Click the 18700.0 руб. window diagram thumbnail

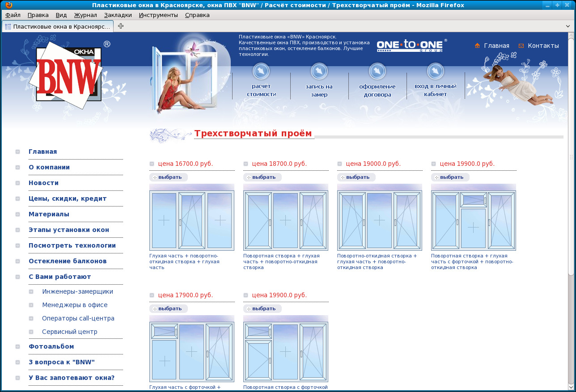tap(285, 218)
